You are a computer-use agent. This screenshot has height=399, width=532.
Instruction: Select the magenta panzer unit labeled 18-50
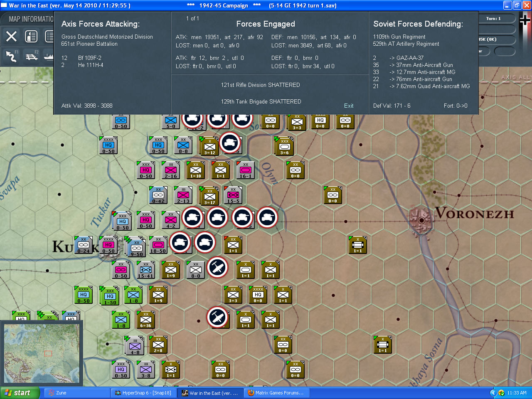coord(158,245)
